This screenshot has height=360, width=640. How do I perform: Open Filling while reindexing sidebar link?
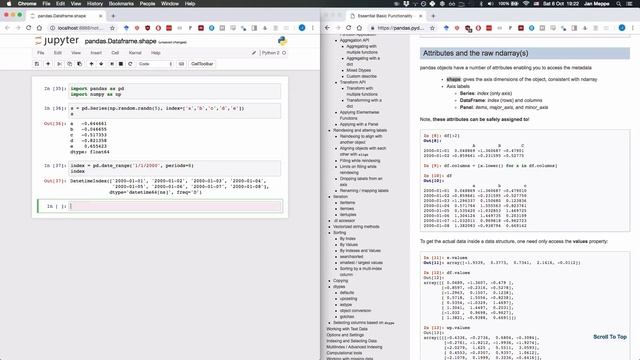click(360, 160)
